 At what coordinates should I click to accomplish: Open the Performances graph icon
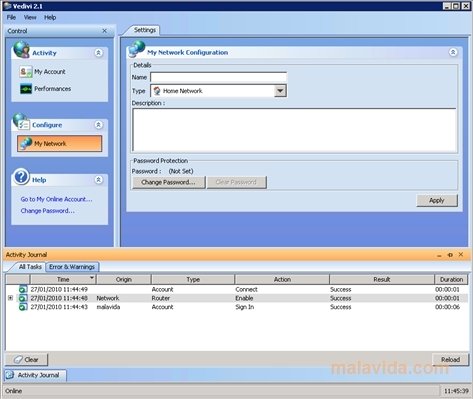[x=26, y=89]
